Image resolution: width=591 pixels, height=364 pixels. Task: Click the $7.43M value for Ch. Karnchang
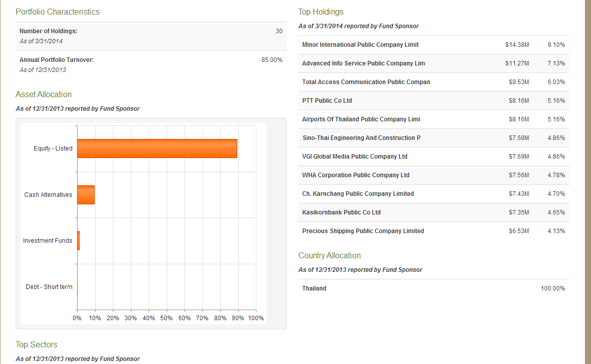518,194
